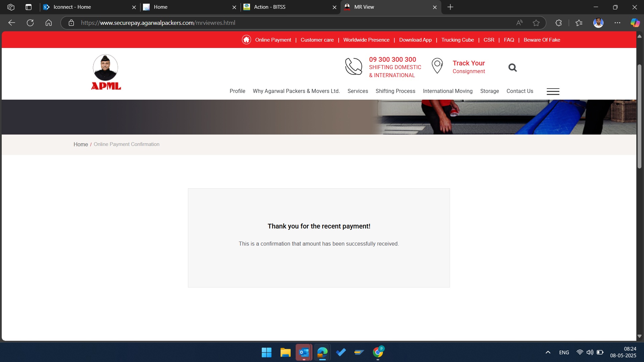Click the home icon in red top bar
This screenshot has width=644, height=362.
click(x=246, y=40)
